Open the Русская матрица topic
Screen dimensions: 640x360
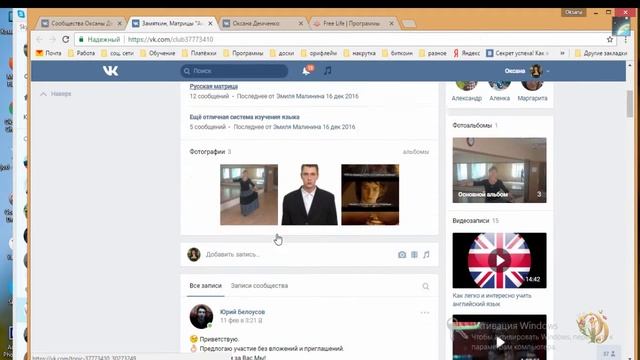[213, 87]
